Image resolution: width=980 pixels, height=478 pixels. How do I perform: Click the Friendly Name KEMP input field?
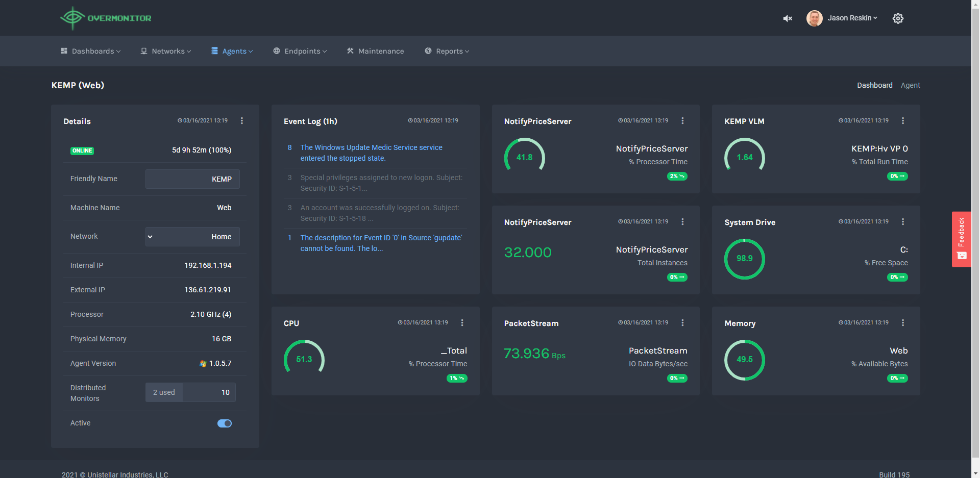[192, 179]
